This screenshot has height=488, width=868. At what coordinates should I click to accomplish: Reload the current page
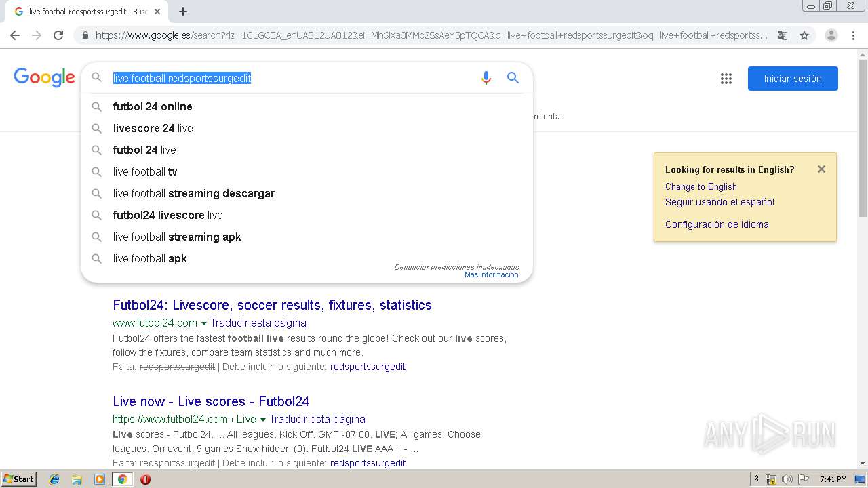click(x=58, y=35)
